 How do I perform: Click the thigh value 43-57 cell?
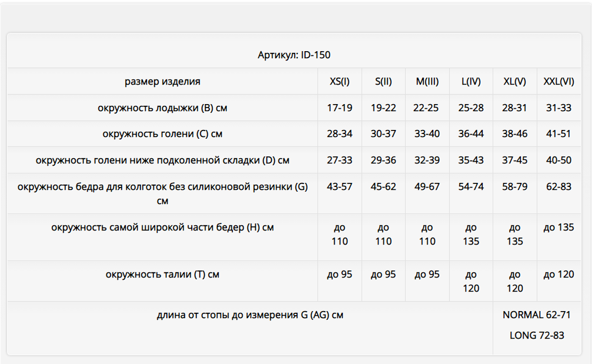click(x=340, y=187)
